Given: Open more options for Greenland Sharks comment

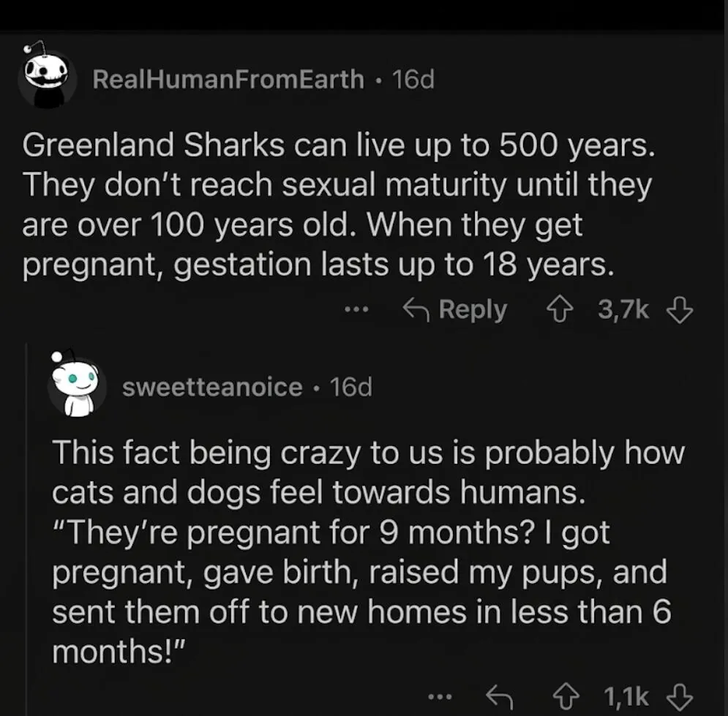Looking at the screenshot, I should [x=356, y=309].
